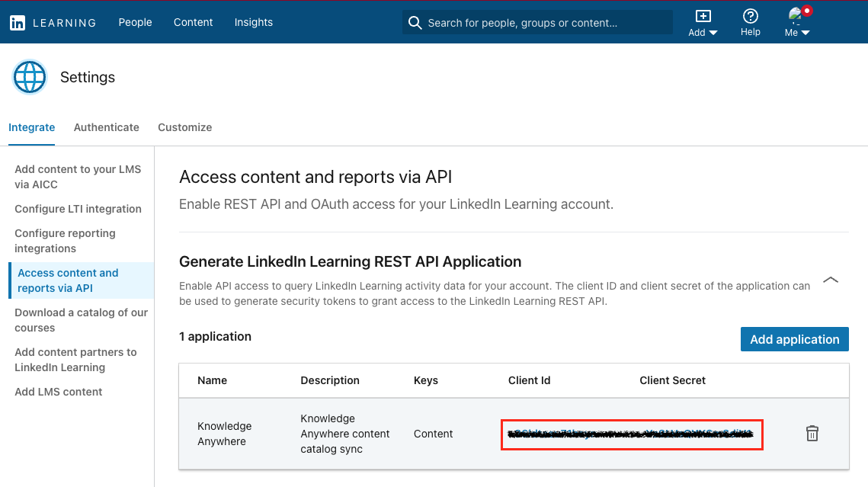Switch to the Integrate tab

(31, 127)
